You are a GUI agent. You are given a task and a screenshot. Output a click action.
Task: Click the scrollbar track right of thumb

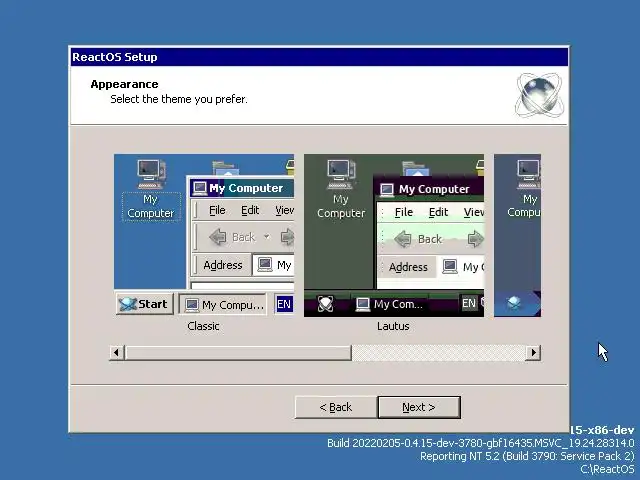(438, 352)
